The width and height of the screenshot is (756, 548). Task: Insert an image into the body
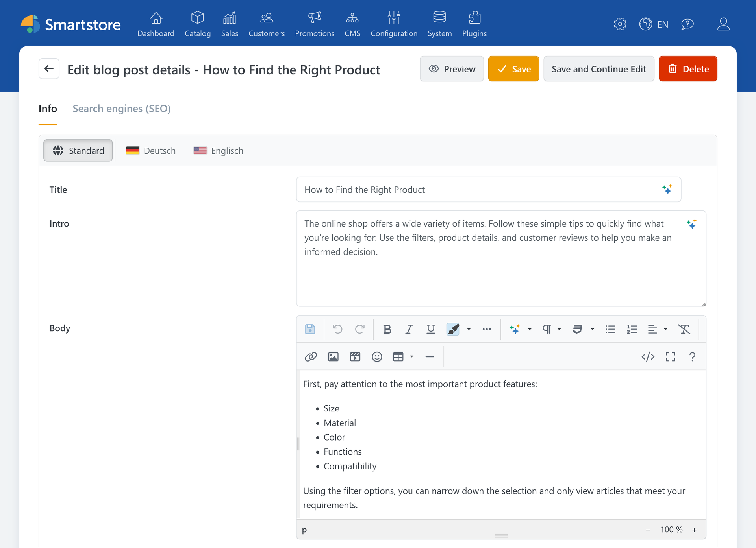333,357
